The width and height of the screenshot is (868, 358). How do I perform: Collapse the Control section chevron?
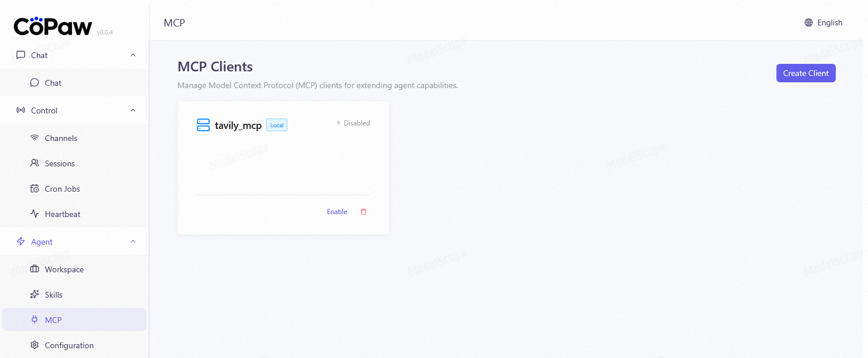pos(133,111)
